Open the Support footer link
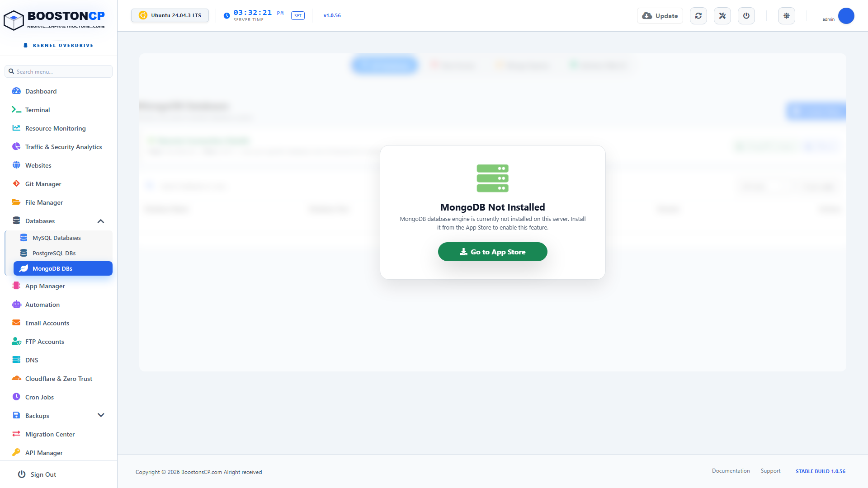Image resolution: width=868 pixels, height=488 pixels. 771,471
